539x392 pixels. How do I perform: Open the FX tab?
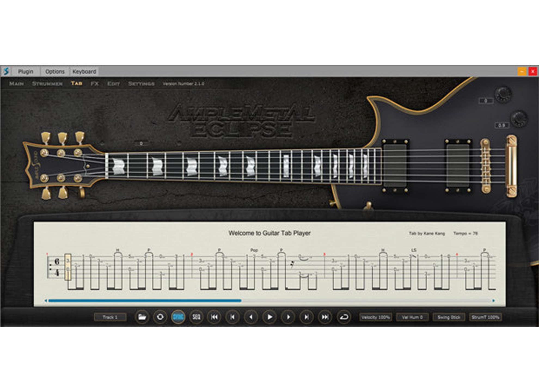95,84
